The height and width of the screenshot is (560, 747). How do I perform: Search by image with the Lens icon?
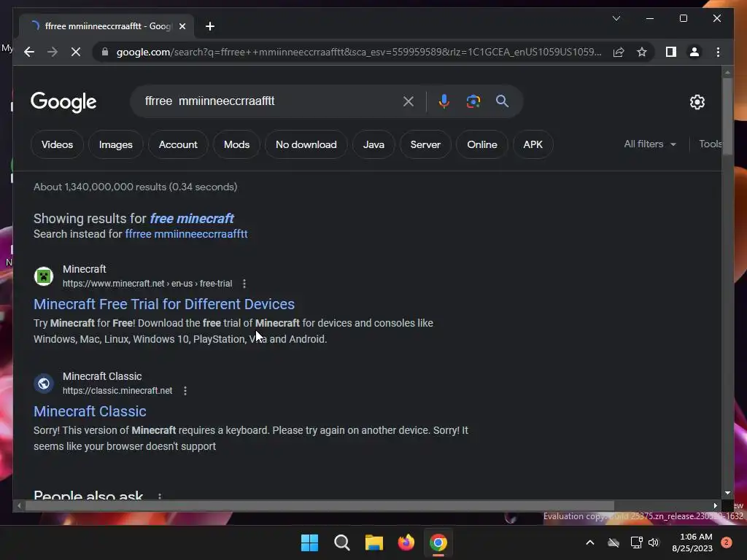(473, 101)
